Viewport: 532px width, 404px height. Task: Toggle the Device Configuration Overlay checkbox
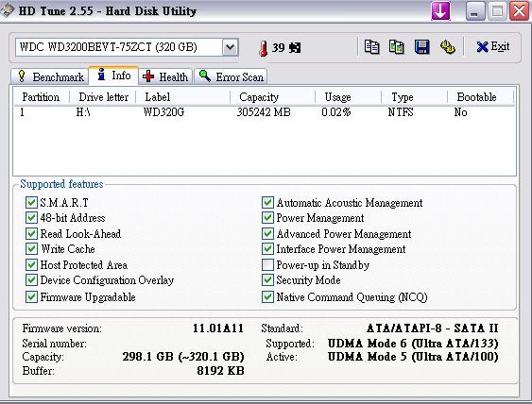[x=31, y=280]
